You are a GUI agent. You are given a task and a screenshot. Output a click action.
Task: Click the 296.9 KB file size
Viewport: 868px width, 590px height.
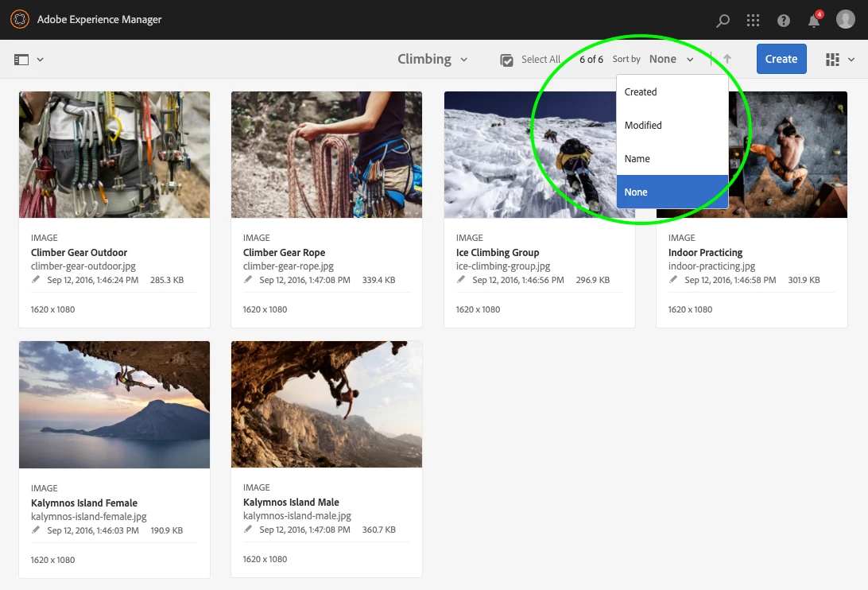click(x=593, y=281)
